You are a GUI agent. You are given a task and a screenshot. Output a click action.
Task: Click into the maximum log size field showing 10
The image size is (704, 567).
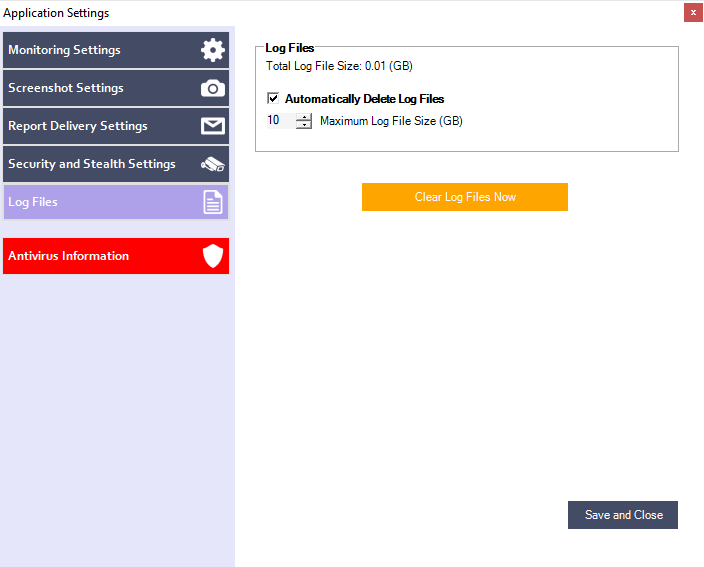click(281, 121)
